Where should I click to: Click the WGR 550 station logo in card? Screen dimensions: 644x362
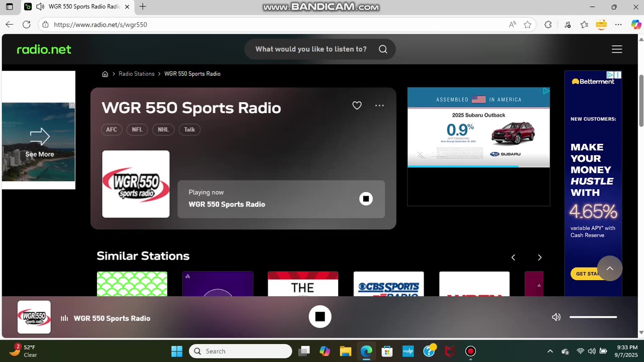[136, 184]
